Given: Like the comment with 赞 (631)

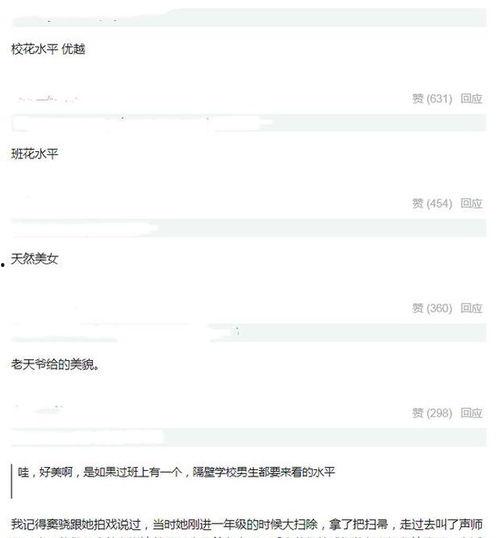Looking at the screenshot, I should (432, 99).
